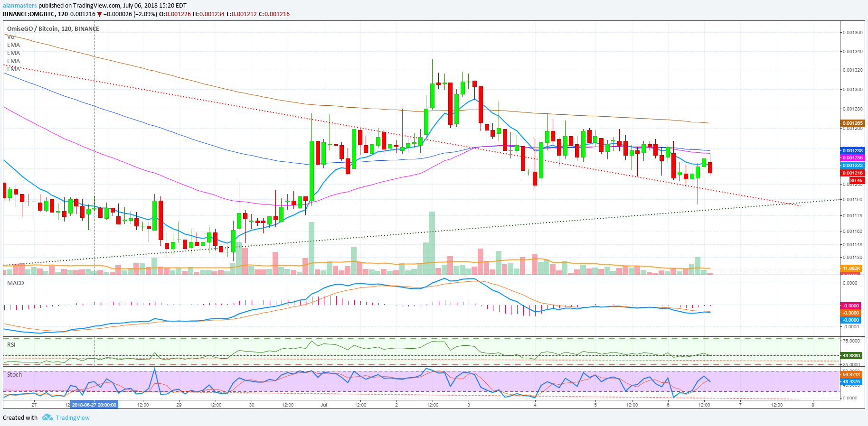The height and width of the screenshot is (426, 868).
Task: Open the alanmasters author profile link
Action: [20, 6]
